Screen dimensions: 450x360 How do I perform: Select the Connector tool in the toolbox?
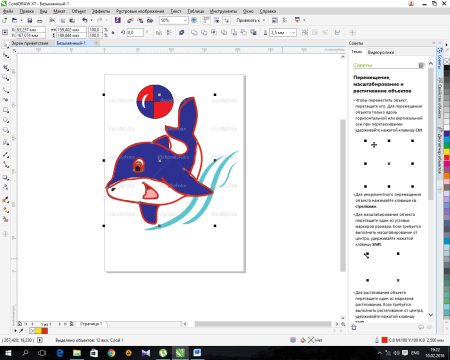click(6, 164)
